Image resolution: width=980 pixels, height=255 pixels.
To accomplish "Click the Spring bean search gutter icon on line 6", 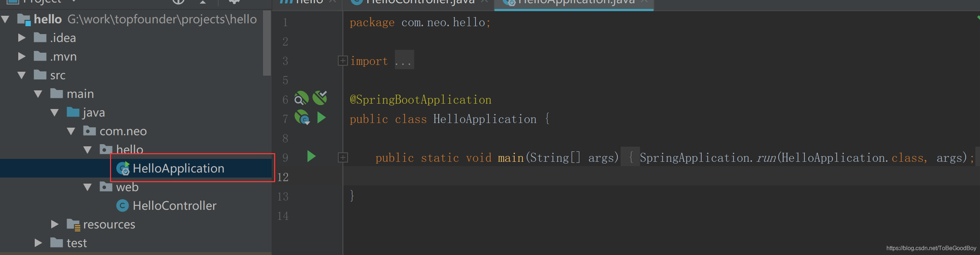I will [x=301, y=98].
